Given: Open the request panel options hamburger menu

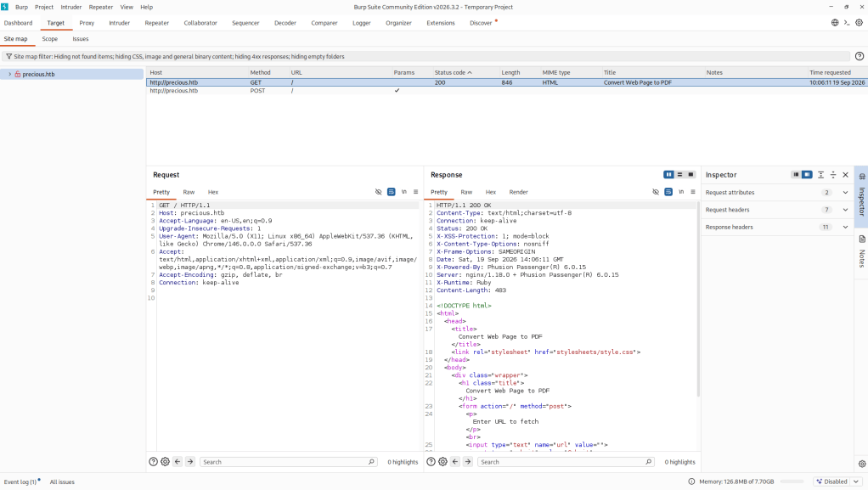Looking at the screenshot, I should (415, 192).
